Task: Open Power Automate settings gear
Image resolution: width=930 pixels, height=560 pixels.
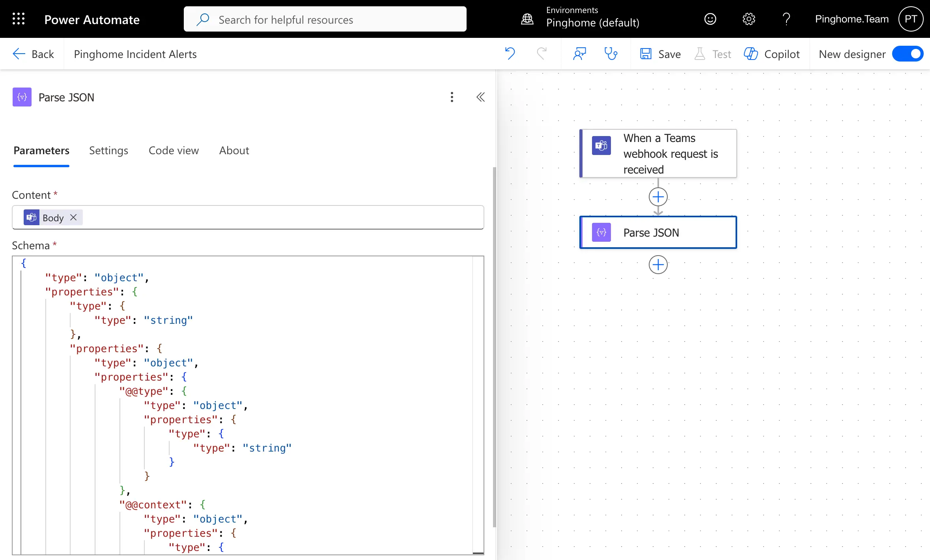Action: click(748, 19)
